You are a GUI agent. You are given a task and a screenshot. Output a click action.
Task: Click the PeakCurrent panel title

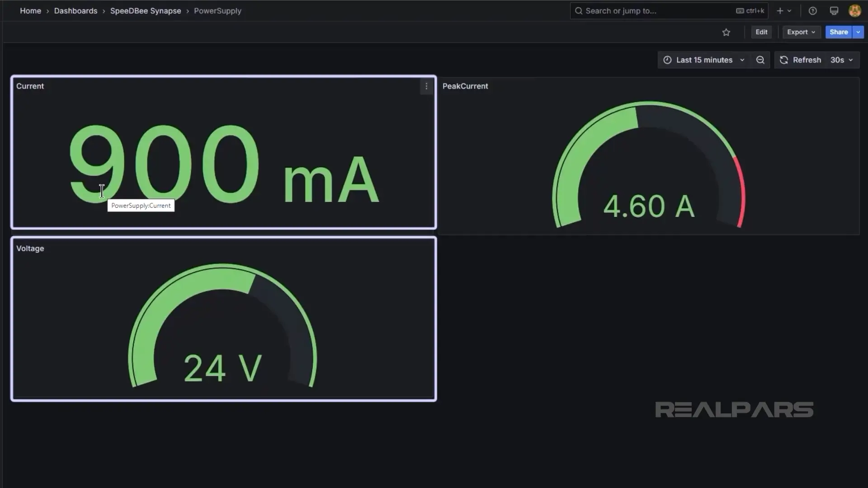[465, 86]
